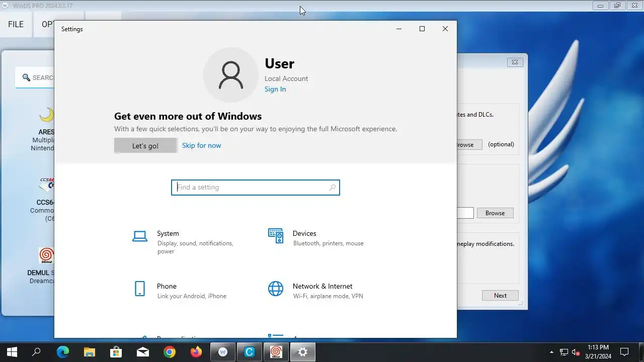Click the Phone heading text
Viewport: 644px width, 362px height.
pos(167,286)
